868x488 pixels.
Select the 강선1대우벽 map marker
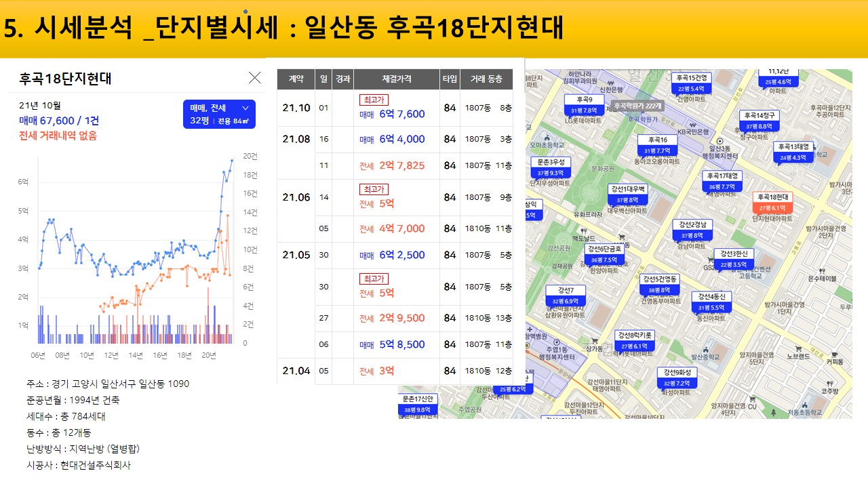[628, 195]
